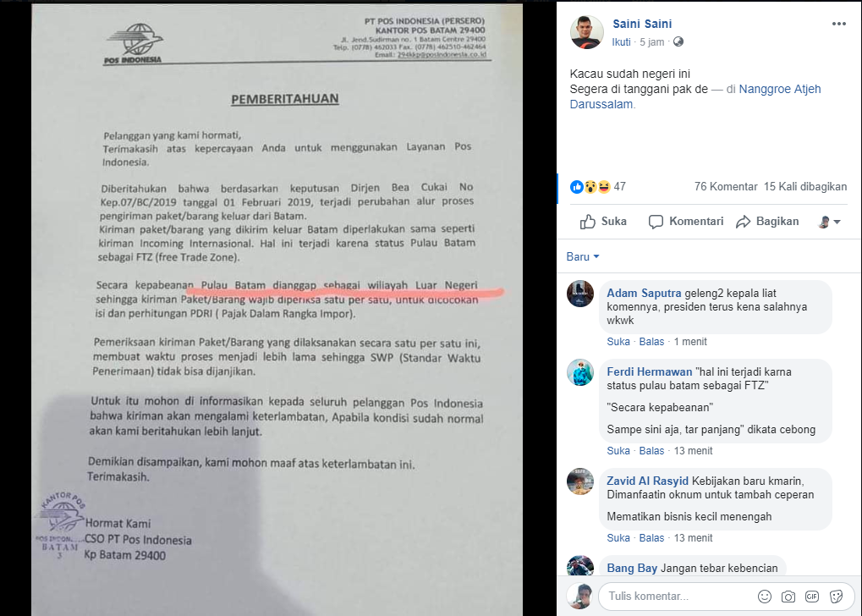Show all 76 Komentar
This screenshot has height=616, width=862.
(726, 187)
